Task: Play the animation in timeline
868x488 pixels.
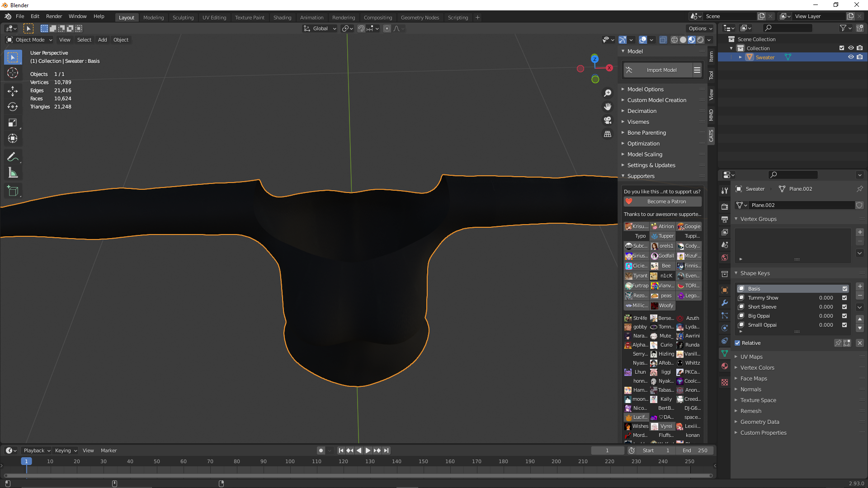Action: tap(368, 450)
